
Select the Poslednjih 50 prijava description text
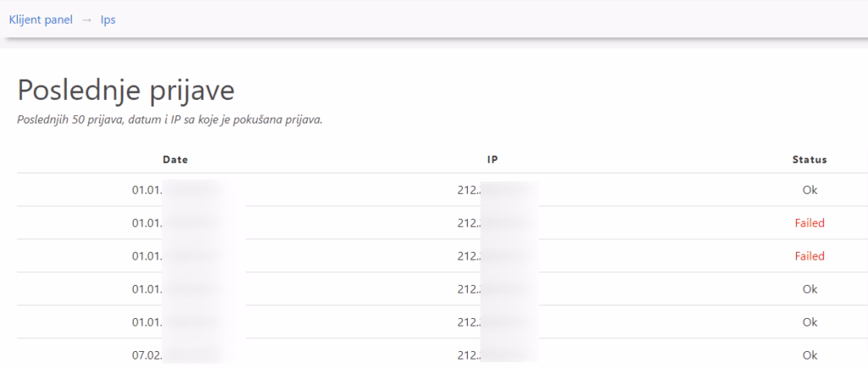coord(170,120)
